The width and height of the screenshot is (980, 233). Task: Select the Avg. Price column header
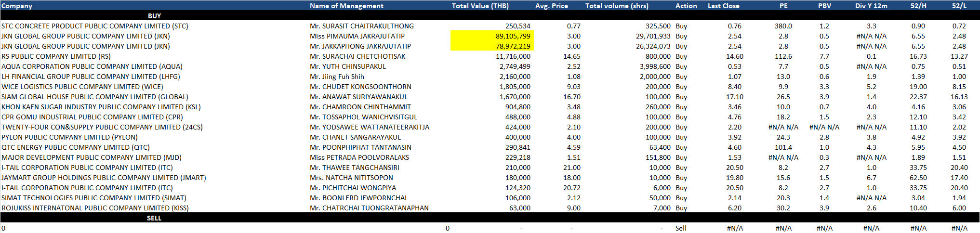[x=551, y=6]
